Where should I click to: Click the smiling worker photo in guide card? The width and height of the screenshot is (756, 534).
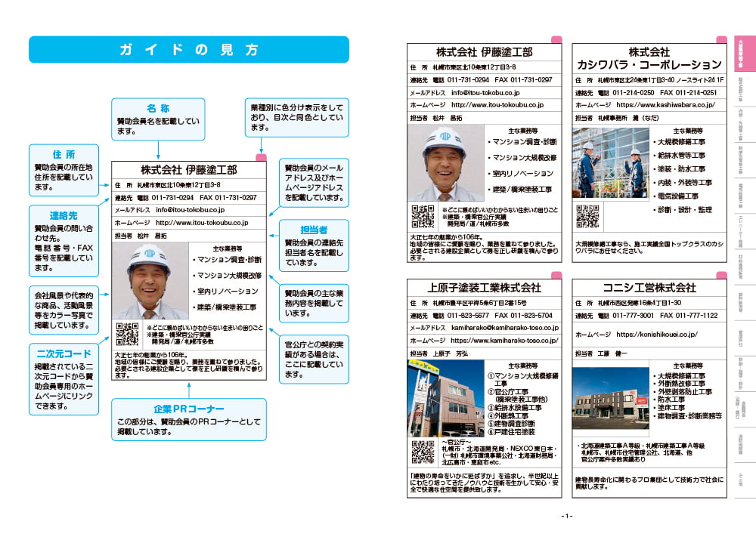coord(150,280)
